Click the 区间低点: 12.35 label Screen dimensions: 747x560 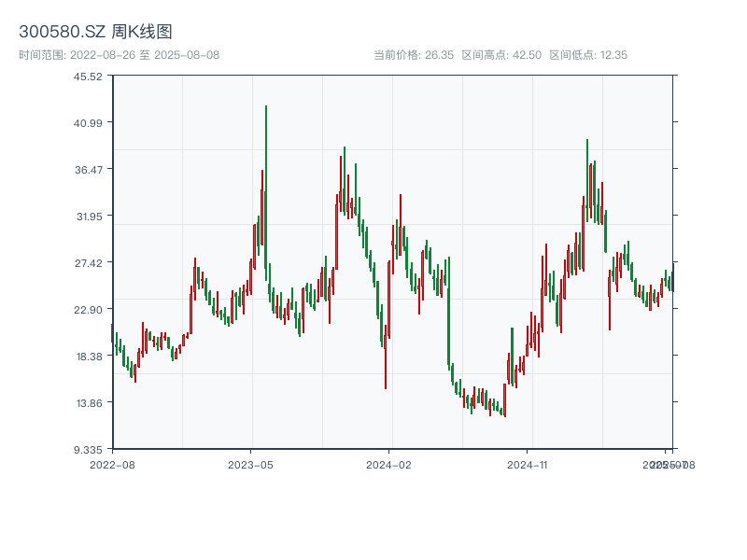588,55
